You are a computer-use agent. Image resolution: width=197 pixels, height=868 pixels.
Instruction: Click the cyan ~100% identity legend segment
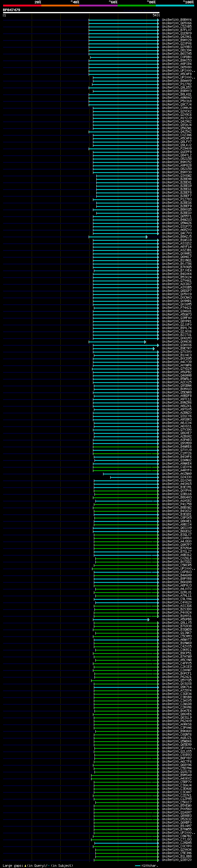pyautogui.click(x=175, y=6)
